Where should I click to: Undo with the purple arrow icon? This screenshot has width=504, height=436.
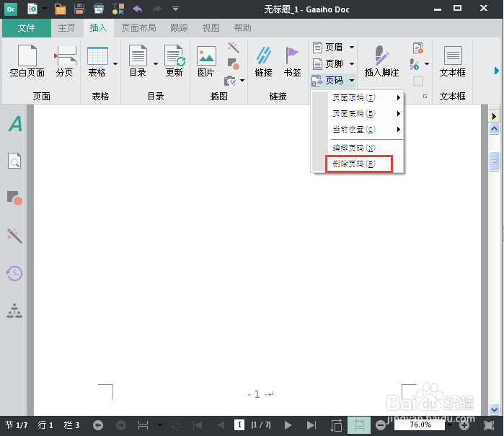click(138, 9)
